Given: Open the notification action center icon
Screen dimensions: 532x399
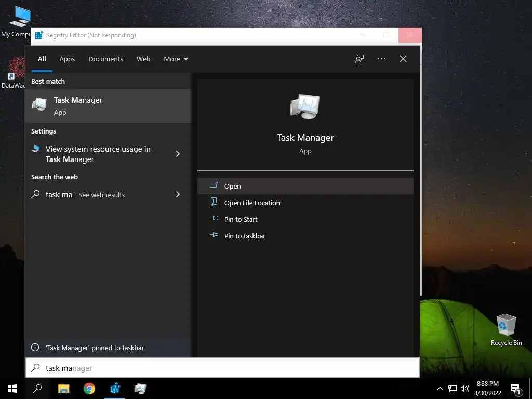Looking at the screenshot, I should (x=515, y=389).
